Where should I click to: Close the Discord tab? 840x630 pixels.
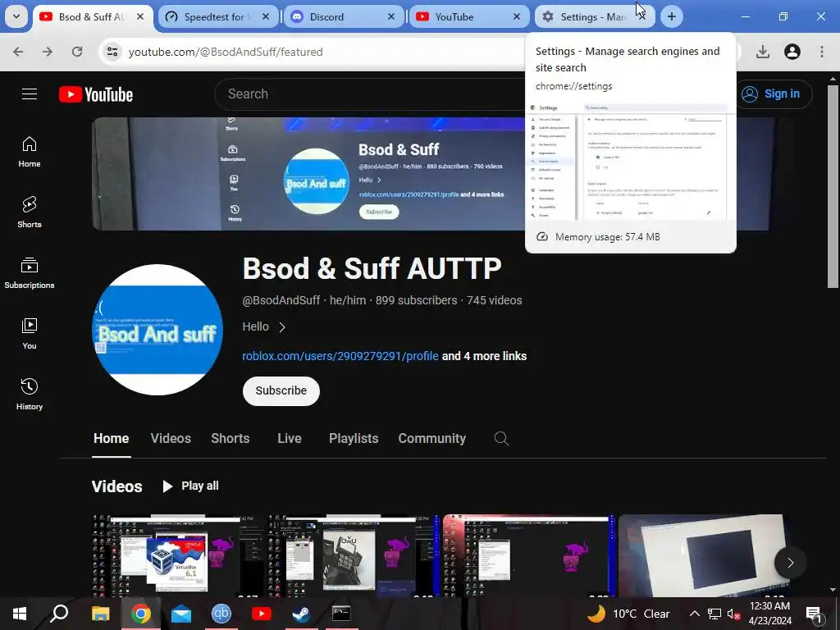coord(391,16)
